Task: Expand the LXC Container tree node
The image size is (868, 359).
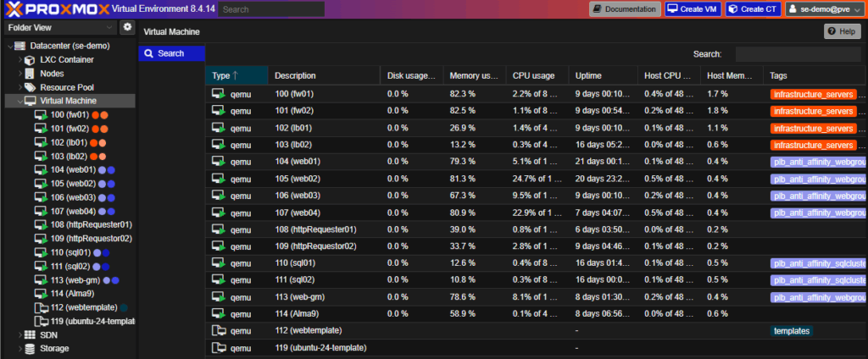Action: (x=20, y=60)
